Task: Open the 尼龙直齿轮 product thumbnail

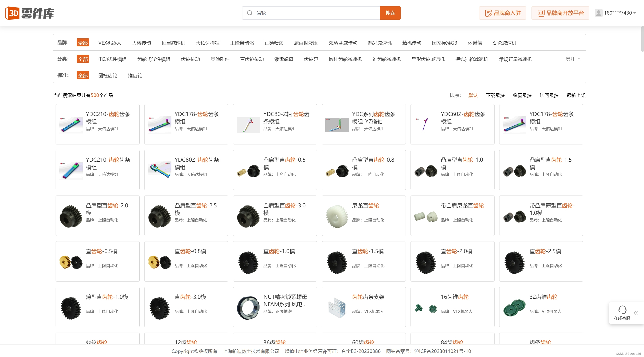Action: 337,216
